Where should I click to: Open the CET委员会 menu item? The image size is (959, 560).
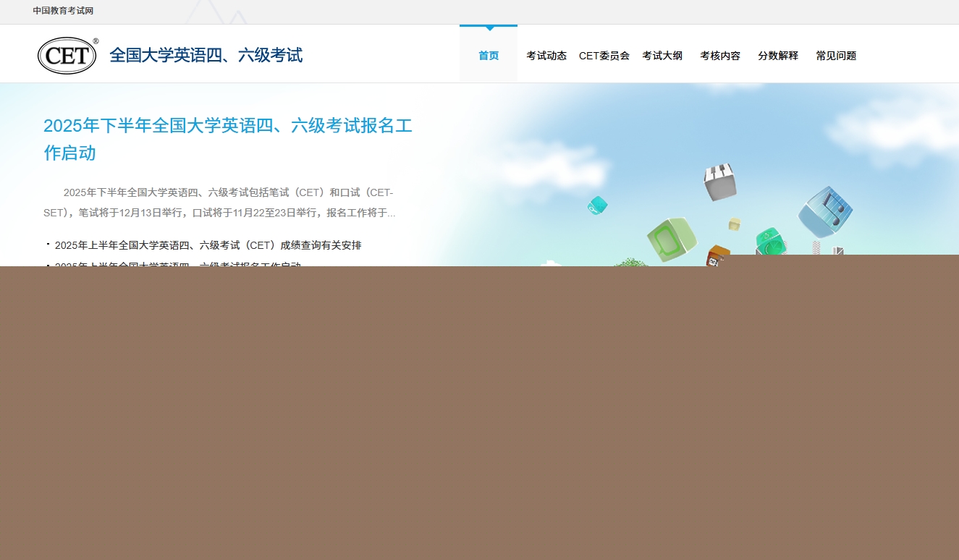click(x=604, y=56)
